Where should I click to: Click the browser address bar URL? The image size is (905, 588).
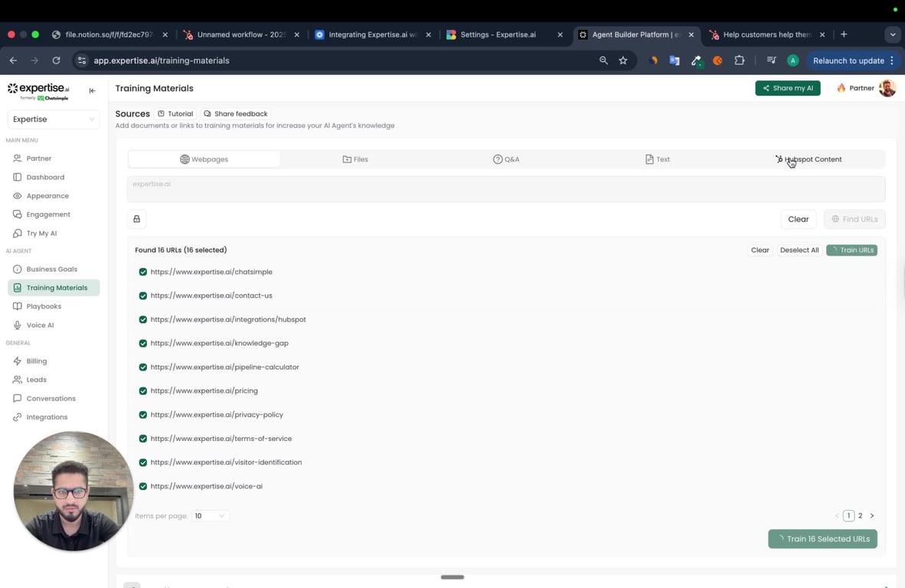(x=162, y=60)
